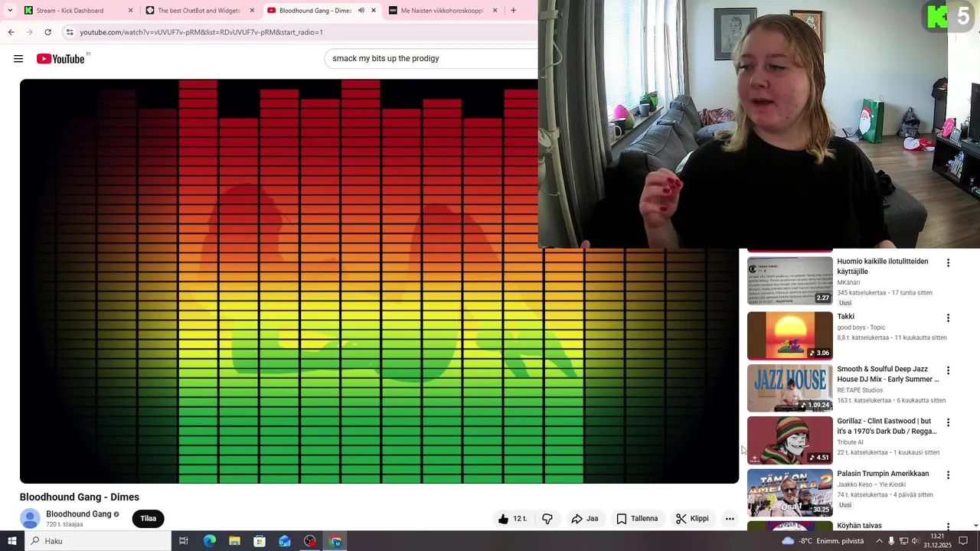The image size is (980, 551).
Task: Open options menu for Takki video
Action: pos(948,318)
